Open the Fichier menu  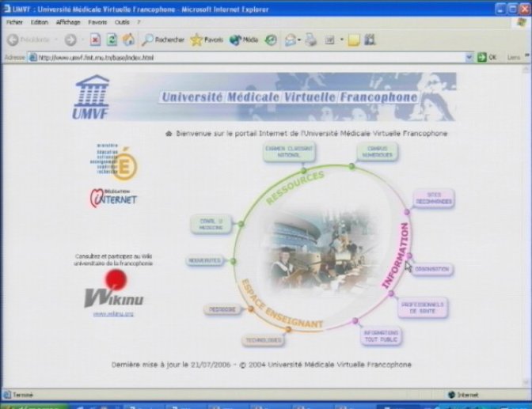(14, 22)
